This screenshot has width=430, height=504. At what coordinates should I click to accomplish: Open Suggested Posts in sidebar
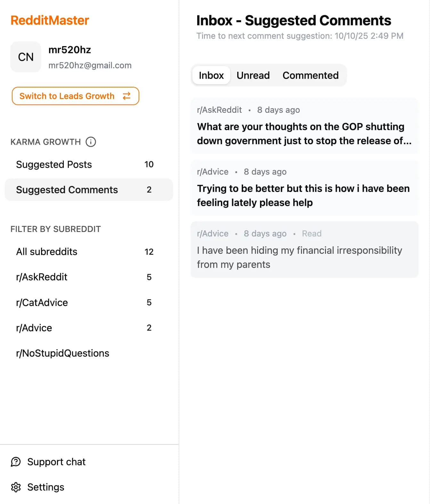pos(54,164)
